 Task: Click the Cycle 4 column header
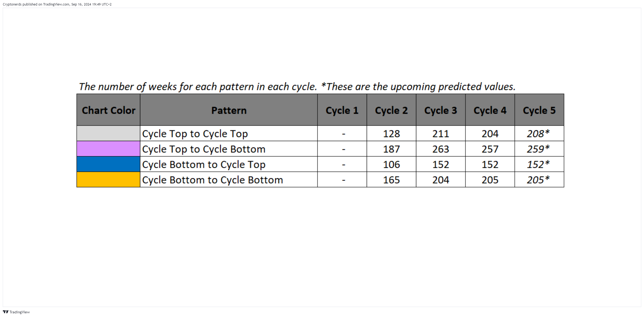tap(490, 110)
